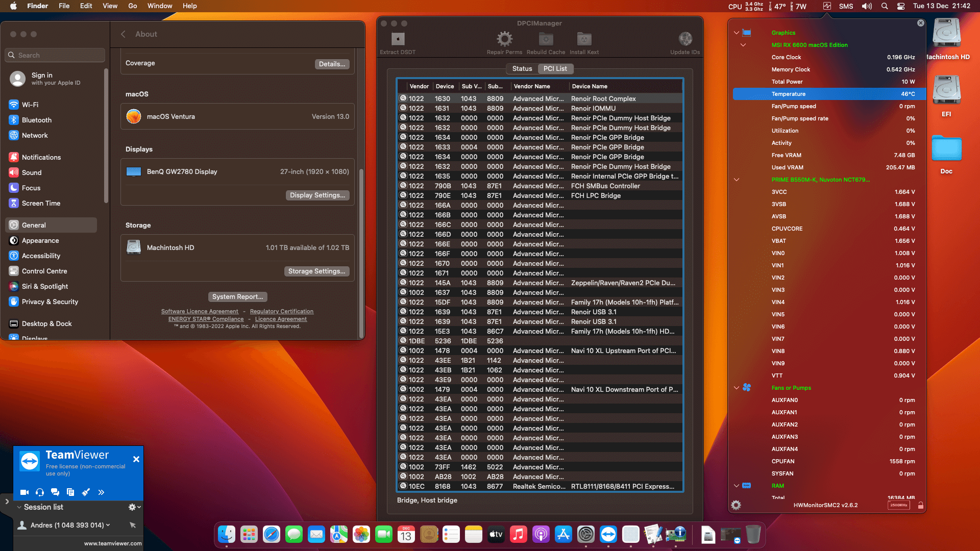Open the Software Licence Agreement link
980x551 pixels.
[x=200, y=311]
